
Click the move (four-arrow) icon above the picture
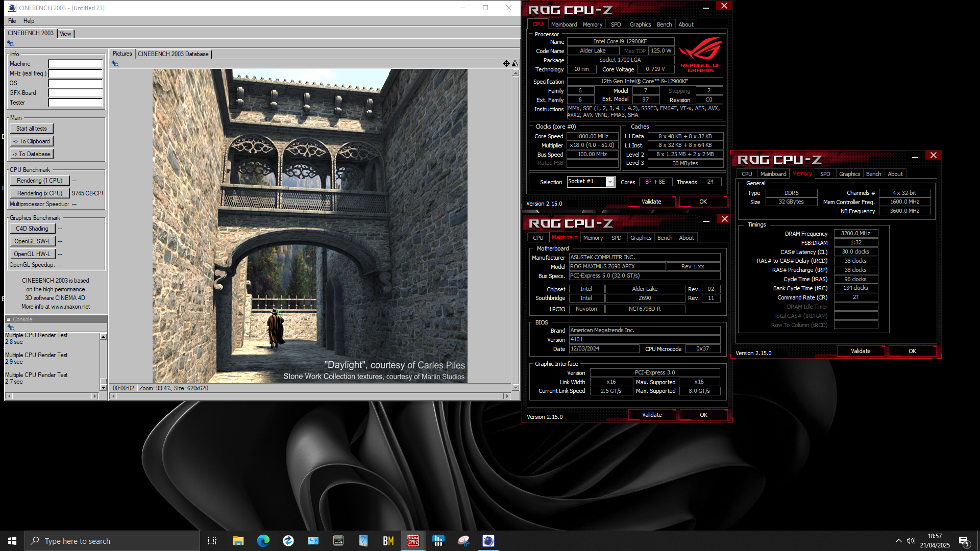click(x=506, y=64)
